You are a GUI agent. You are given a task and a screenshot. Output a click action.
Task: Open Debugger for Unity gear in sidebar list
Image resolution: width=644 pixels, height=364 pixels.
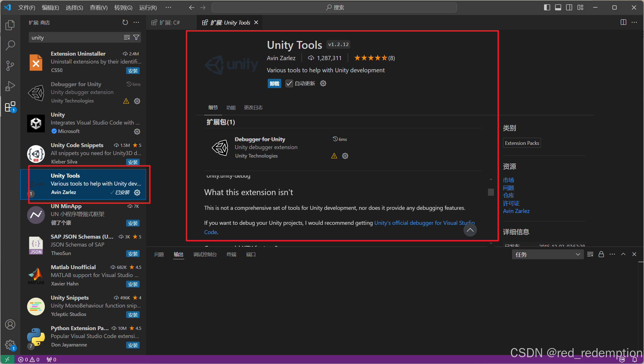click(137, 101)
